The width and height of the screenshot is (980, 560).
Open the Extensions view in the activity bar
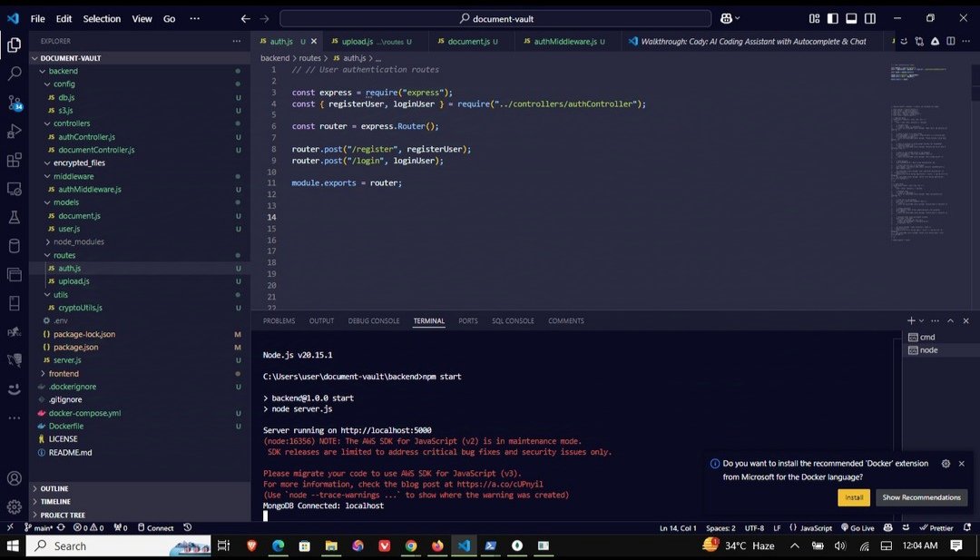tap(13, 159)
